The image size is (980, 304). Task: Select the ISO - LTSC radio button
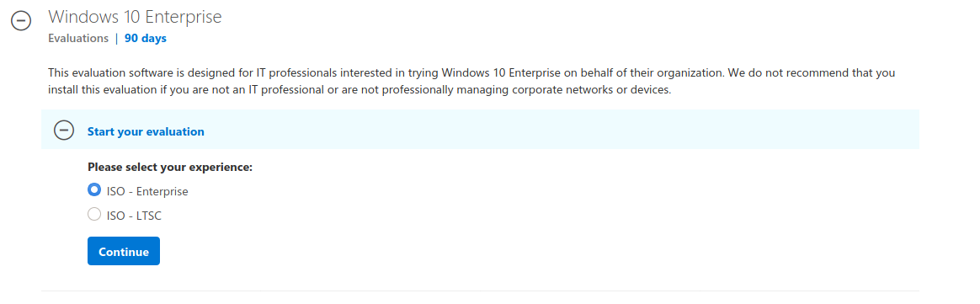94,215
